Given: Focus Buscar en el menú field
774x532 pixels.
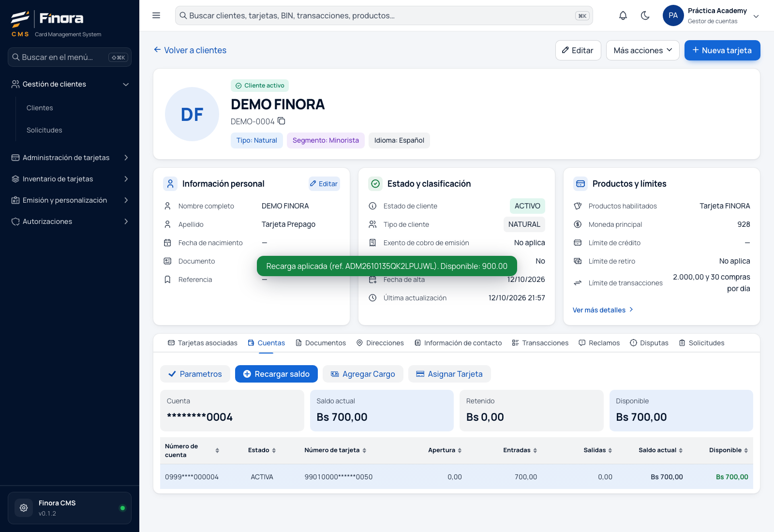Looking at the screenshot, I should point(70,57).
